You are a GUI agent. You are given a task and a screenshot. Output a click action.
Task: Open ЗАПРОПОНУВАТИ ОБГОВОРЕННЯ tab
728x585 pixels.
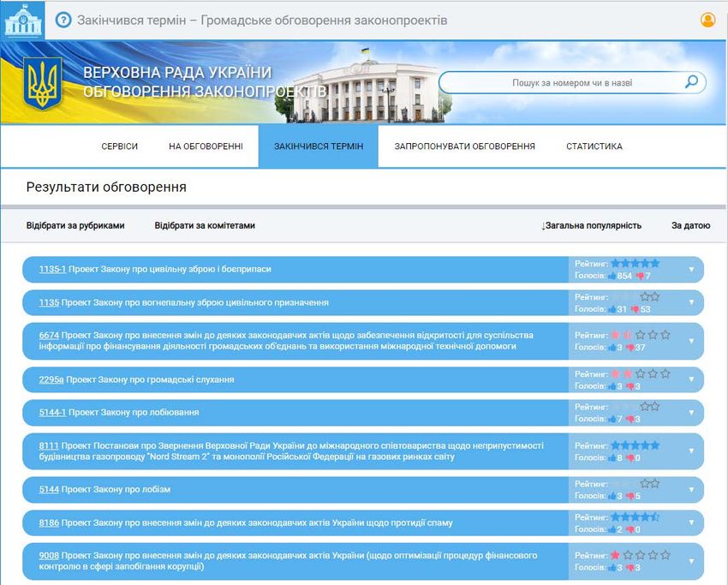pyautogui.click(x=465, y=146)
